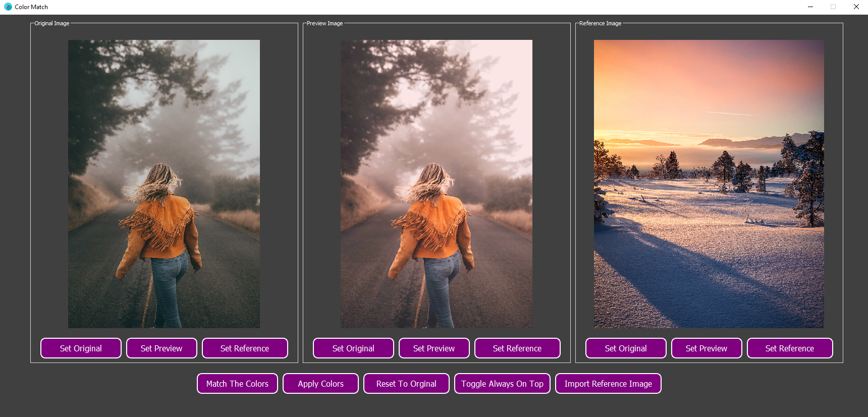868x417 pixels.
Task: Select the snowy sunset reference photo
Action: coord(709,184)
